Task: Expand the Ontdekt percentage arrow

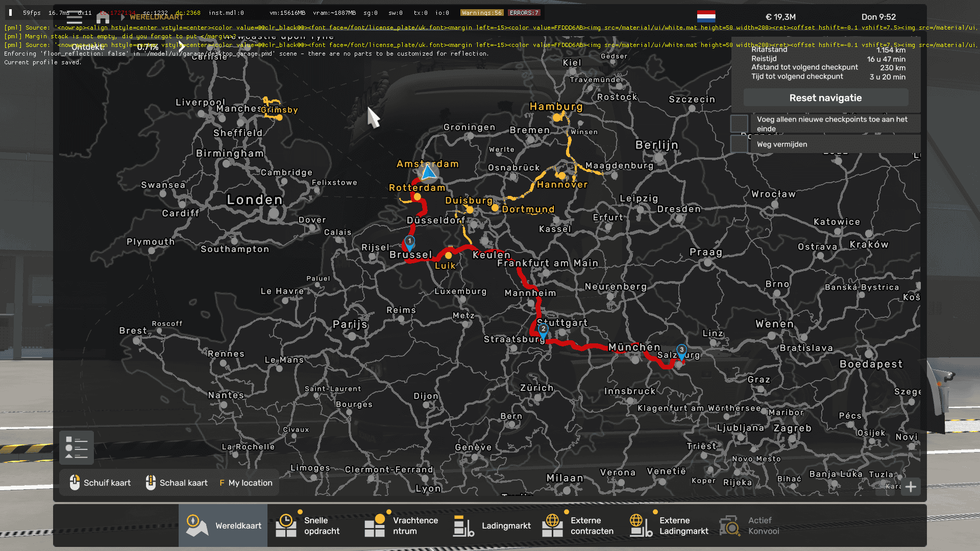Action: click(x=181, y=47)
